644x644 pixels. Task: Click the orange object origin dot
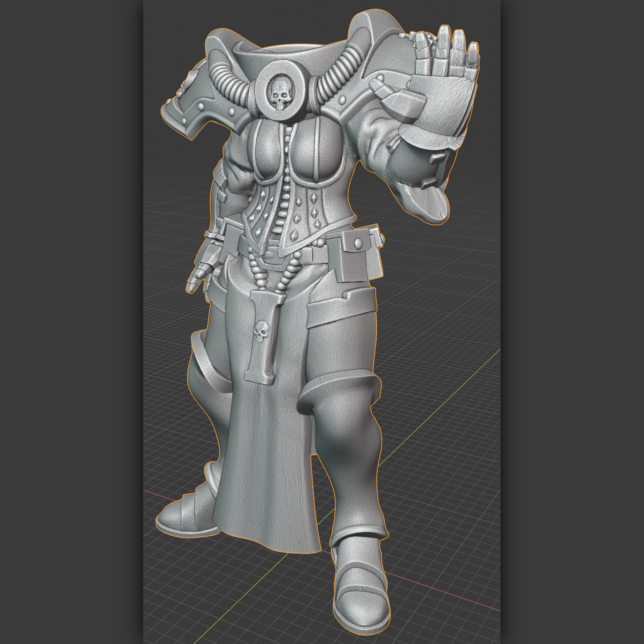click(299, 543)
